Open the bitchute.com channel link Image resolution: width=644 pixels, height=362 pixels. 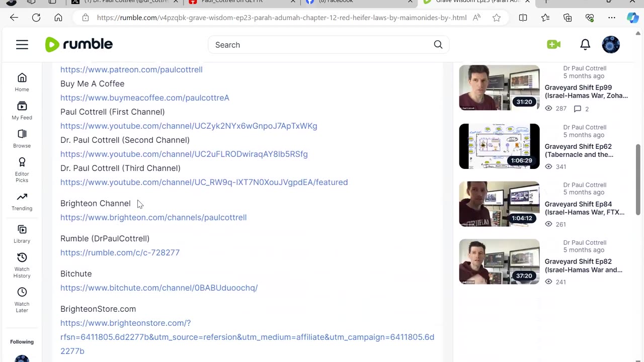[x=159, y=288]
